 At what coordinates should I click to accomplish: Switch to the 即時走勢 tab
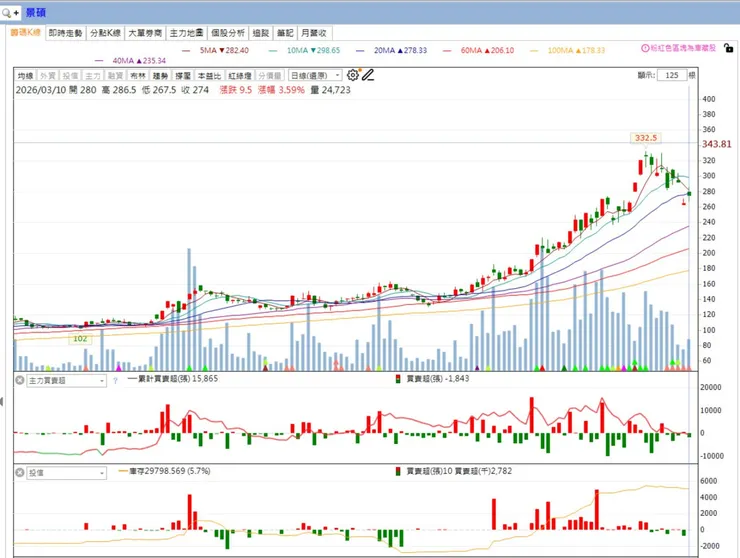tap(66, 33)
